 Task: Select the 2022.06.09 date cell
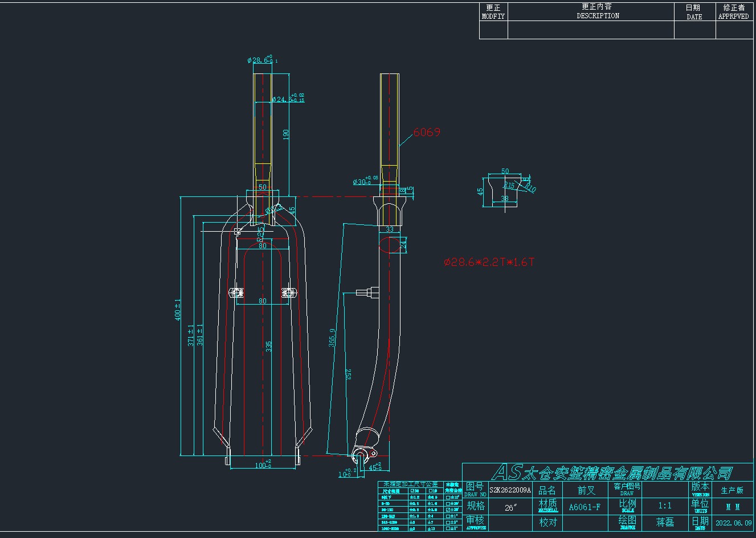[733, 523]
